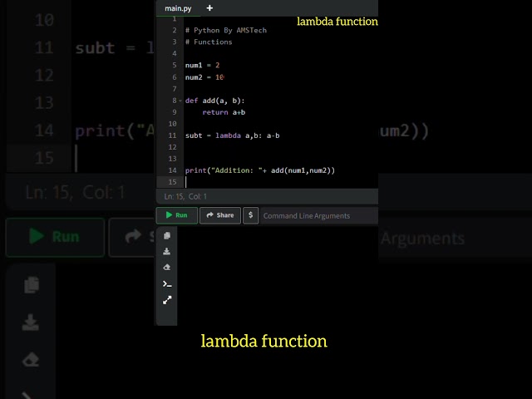Viewport: 532px width, 399px height.
Task: Click the '# Functions' comment line
Action: 209,42
